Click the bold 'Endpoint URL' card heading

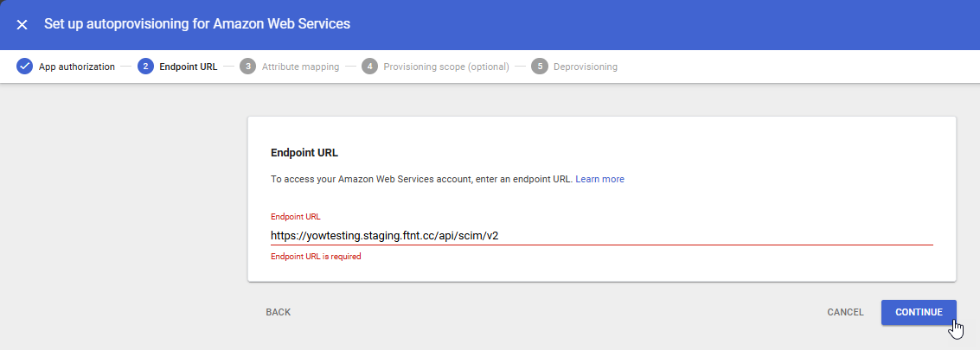point(304,152)
